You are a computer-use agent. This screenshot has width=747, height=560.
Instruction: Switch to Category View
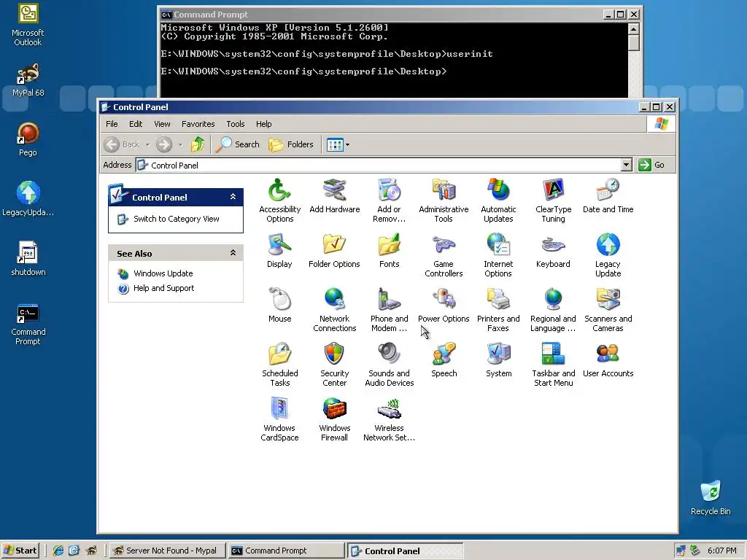tap(177, 219)
